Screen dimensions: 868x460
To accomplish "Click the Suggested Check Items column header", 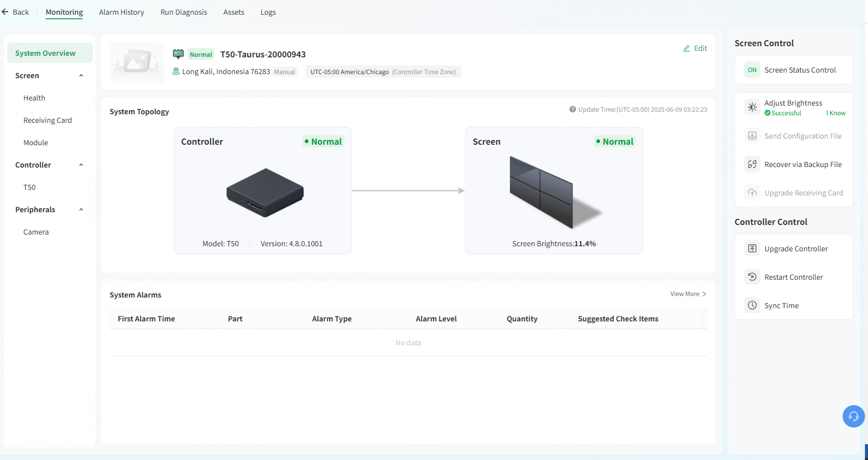I will tap(618, 319).
